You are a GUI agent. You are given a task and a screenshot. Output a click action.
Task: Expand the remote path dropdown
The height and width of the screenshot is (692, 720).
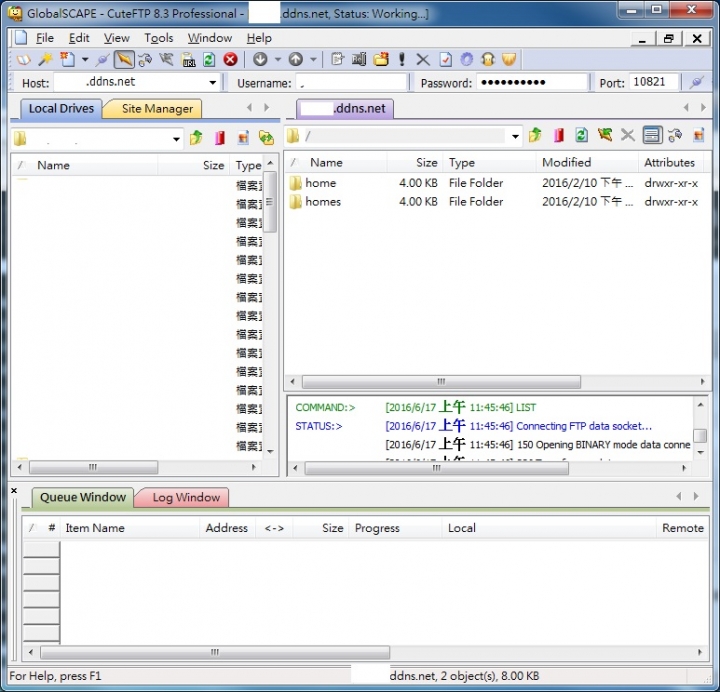(515, 136)
